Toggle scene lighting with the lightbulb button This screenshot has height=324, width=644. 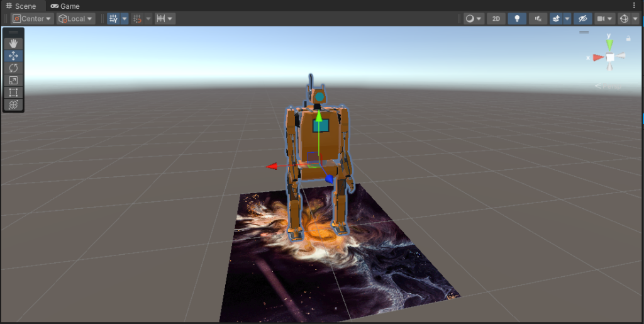pos(517,19)
